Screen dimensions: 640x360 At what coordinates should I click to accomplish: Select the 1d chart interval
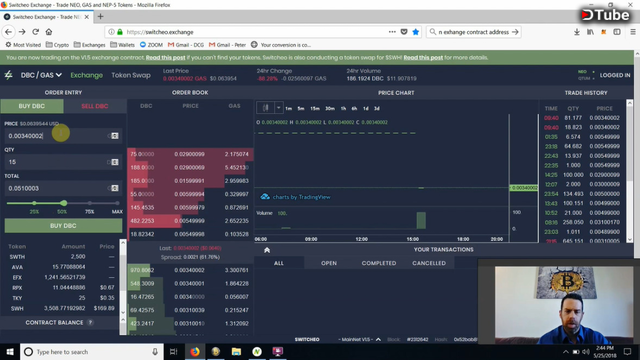[x=366, y=109]
